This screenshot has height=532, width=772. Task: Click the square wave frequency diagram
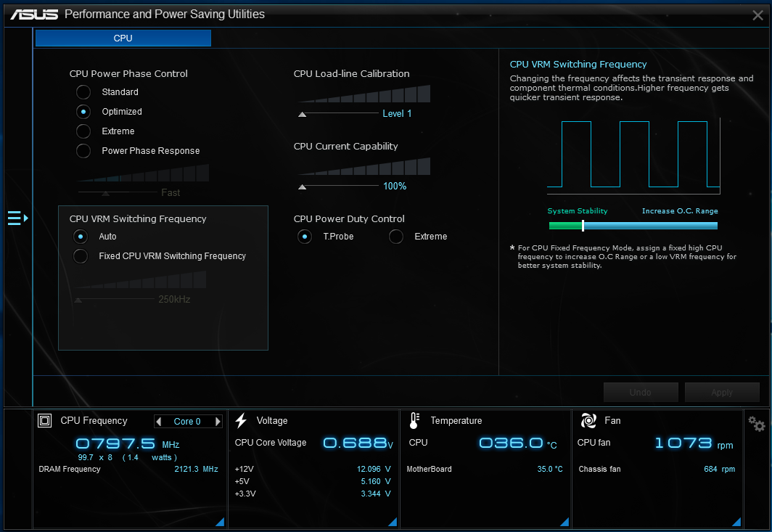[x=633, y=155]
